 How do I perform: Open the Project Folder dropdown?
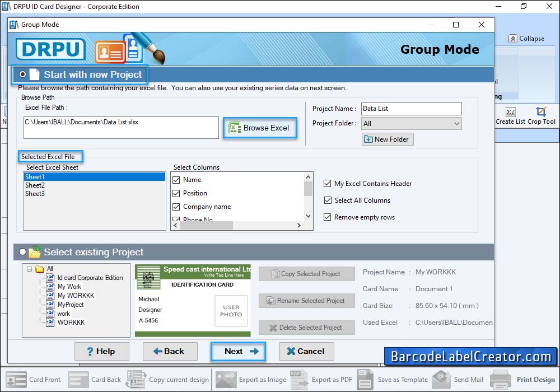point(412,124)
